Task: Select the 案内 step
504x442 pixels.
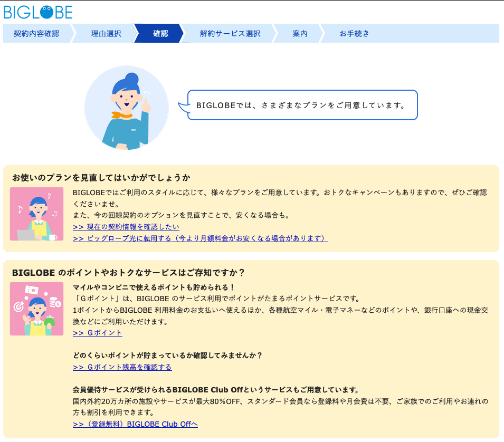Action: (299, 33)
